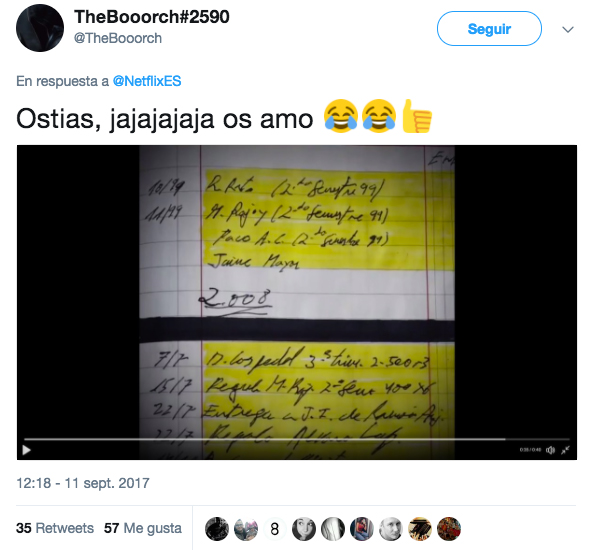Open the tweet options chevron menu
This screenshot has width=591, height=550.
[568, 29]
